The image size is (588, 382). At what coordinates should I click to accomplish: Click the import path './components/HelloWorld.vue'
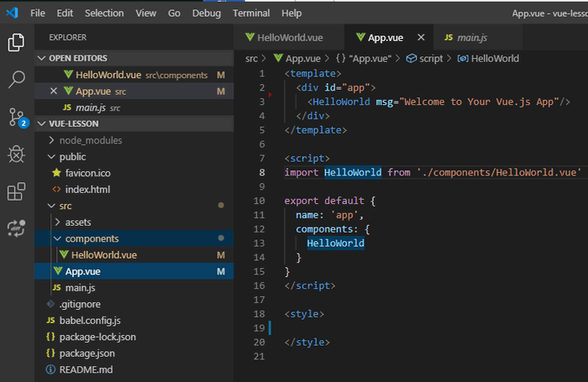coord(499,172)
